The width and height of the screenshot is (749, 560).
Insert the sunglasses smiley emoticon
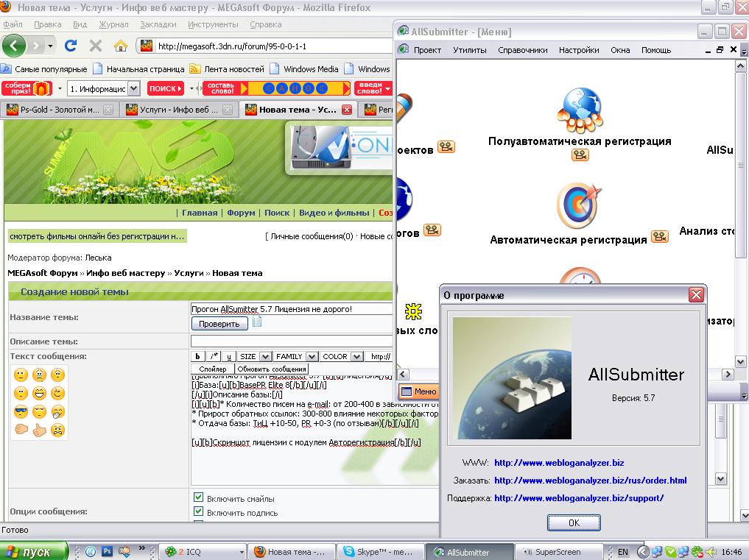click(21, 411)
